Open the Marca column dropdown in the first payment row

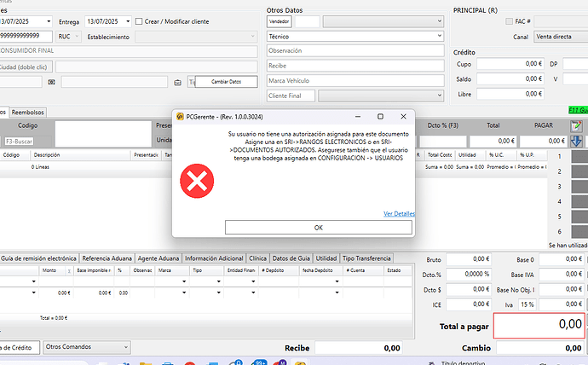tap(184, 281)
